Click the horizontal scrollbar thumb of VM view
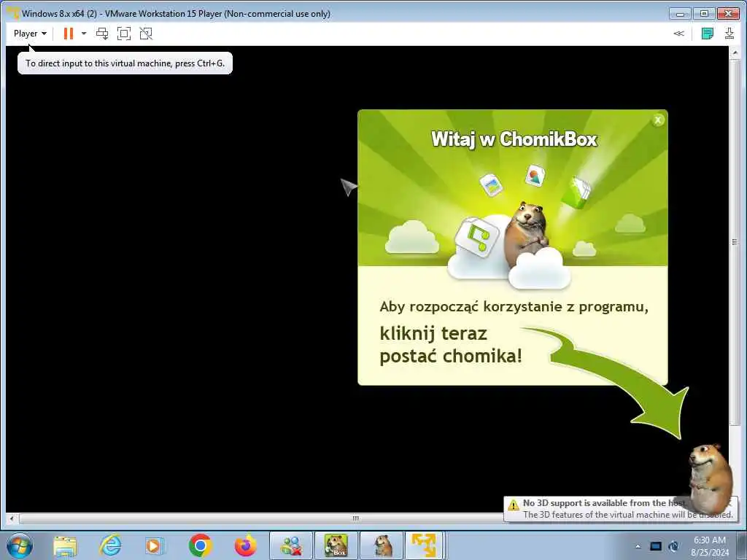The height and width of the screenshot is (560, 747). pyautogui.click(x=356, y=518)
